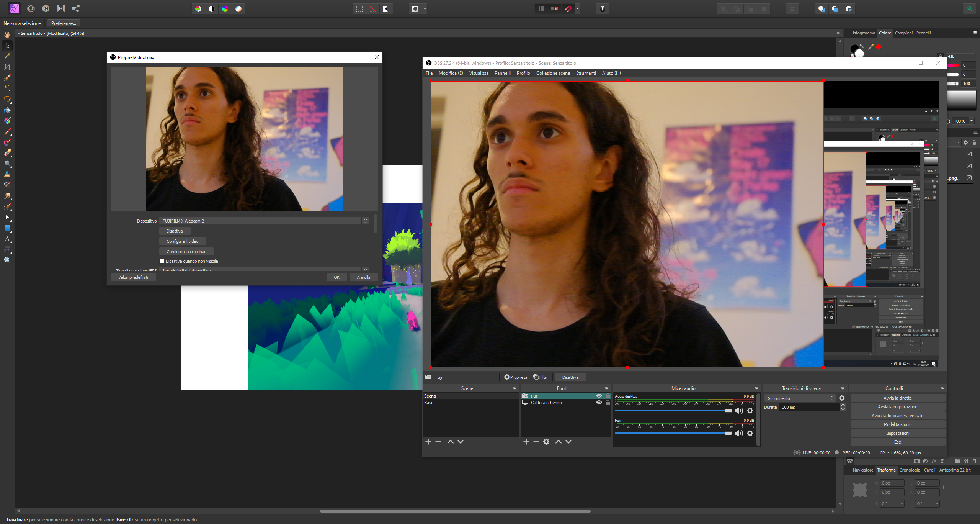Open OBS File menu
This screenshot has height=524, width=980.
click(x=429, y=73)
